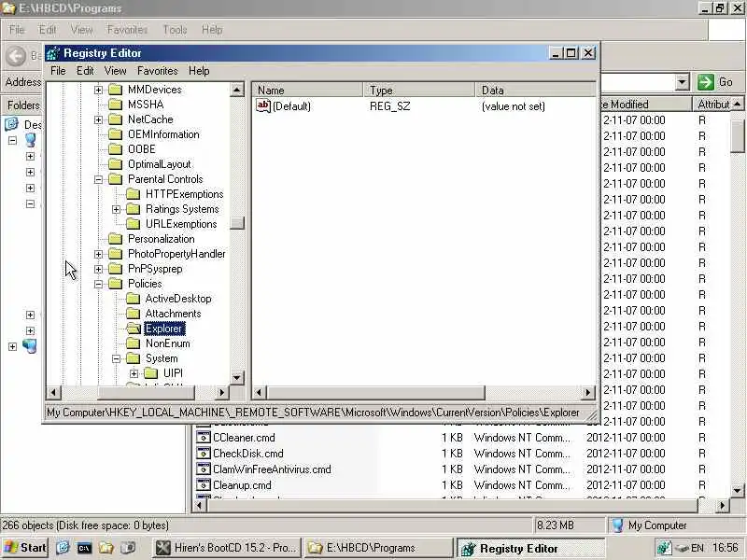The image size is (747, 560).
Task: Select the Attachments folder icon
Action: click(x=134, y=314)
